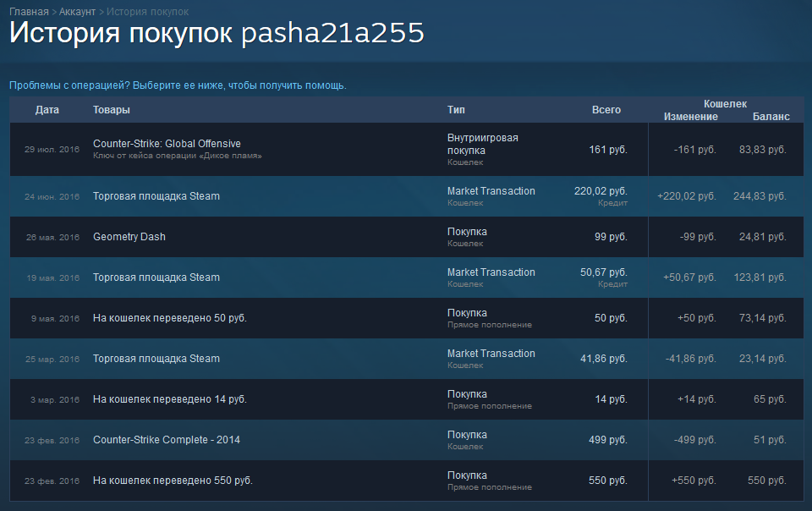Click the date 26 мая. 2016

(x=52, y=238)
